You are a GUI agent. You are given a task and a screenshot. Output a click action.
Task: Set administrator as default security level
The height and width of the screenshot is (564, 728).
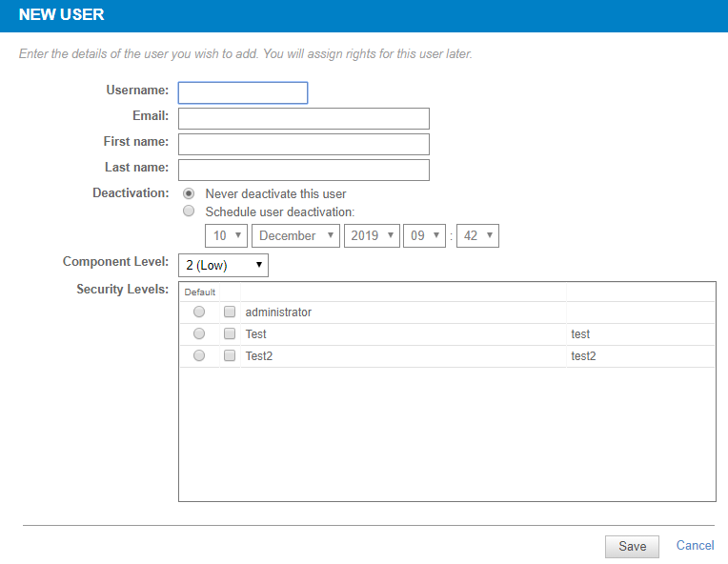199,312
